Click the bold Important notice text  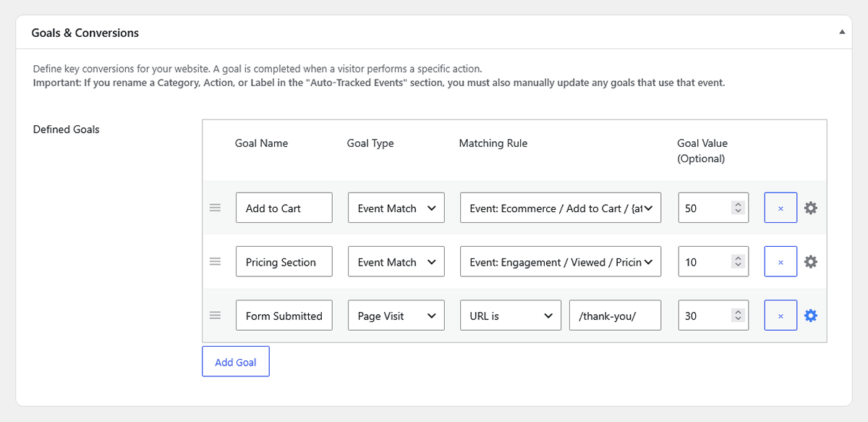tap(379, 83)
